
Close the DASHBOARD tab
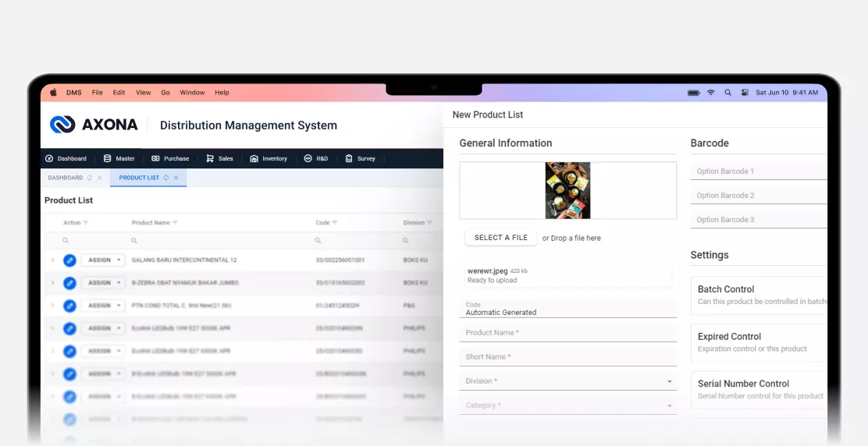[x=100, y=178]
